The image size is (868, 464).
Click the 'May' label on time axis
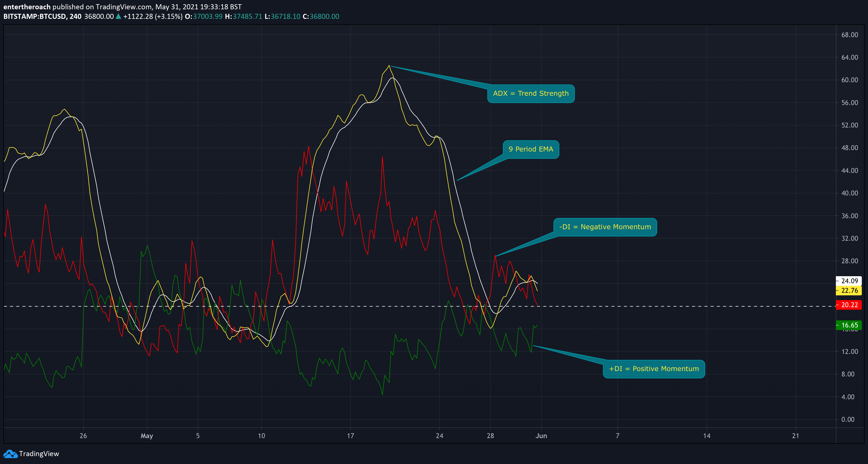147,436
